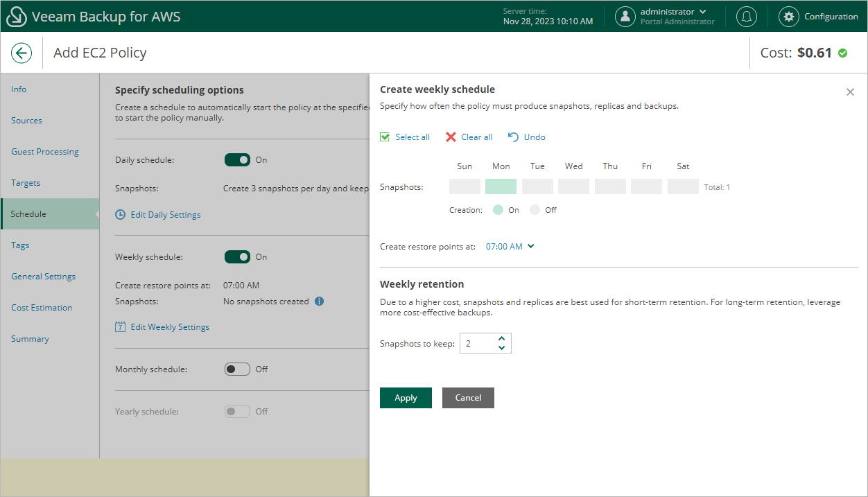The height and width of the screenshot is (497, 868).
Task: Toggle the Monday snapshot cell
Action: point(501,186)
